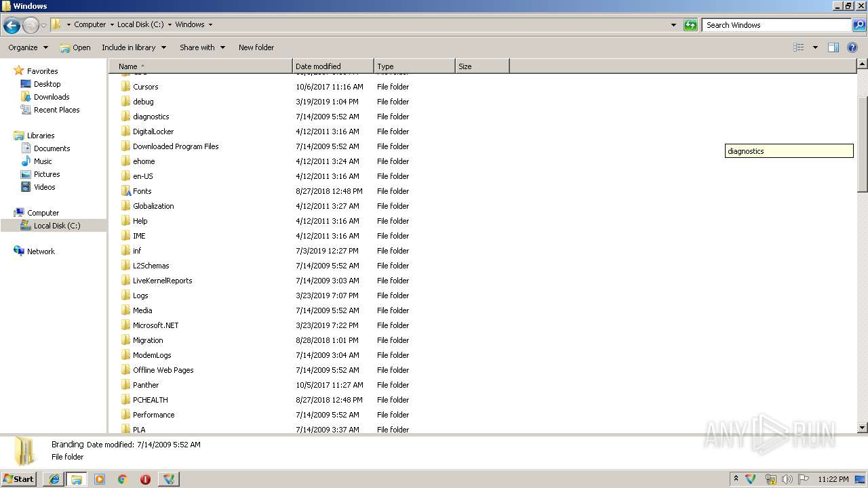This screenshot has height=488, width=868.
Task: Expand the Windows breadcrumb arrow
Action: click(210, 24)
